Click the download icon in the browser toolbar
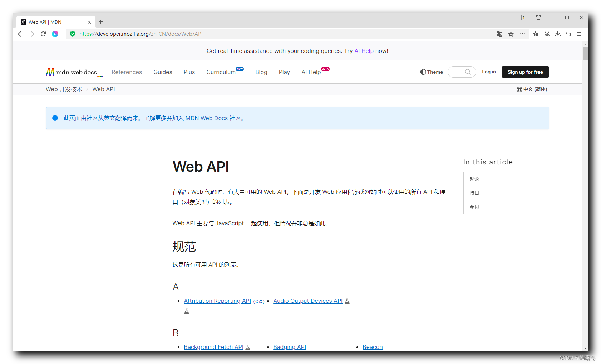This screenshot has height=364, width=601. tap(558, 34)
